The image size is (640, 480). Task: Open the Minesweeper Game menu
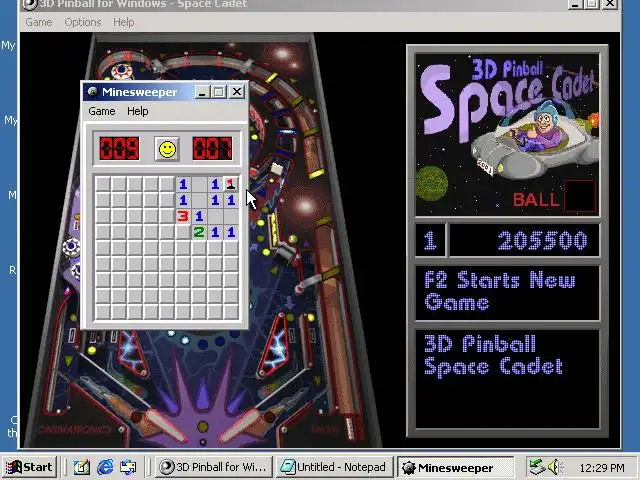102,111
